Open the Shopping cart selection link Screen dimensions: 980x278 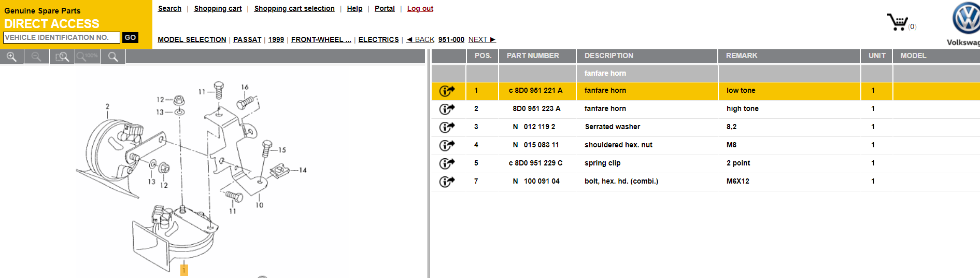coord(294,8)
